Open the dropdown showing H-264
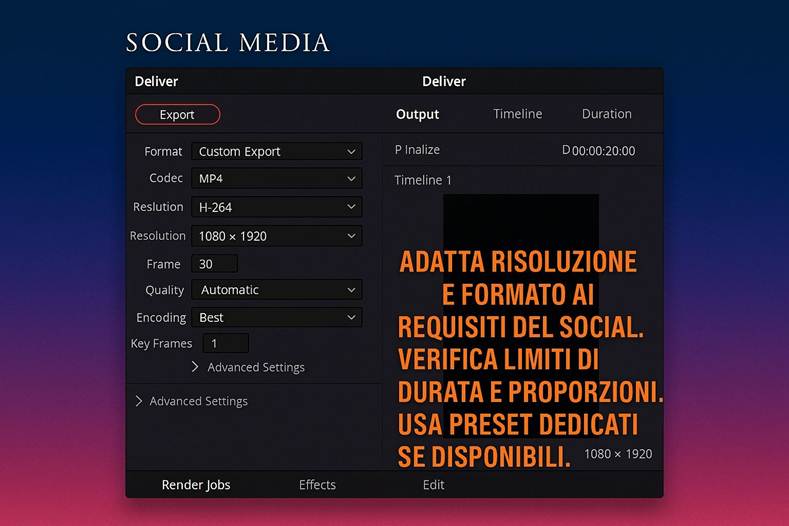This screenshot has width=789, height=526. pos(276,207)
